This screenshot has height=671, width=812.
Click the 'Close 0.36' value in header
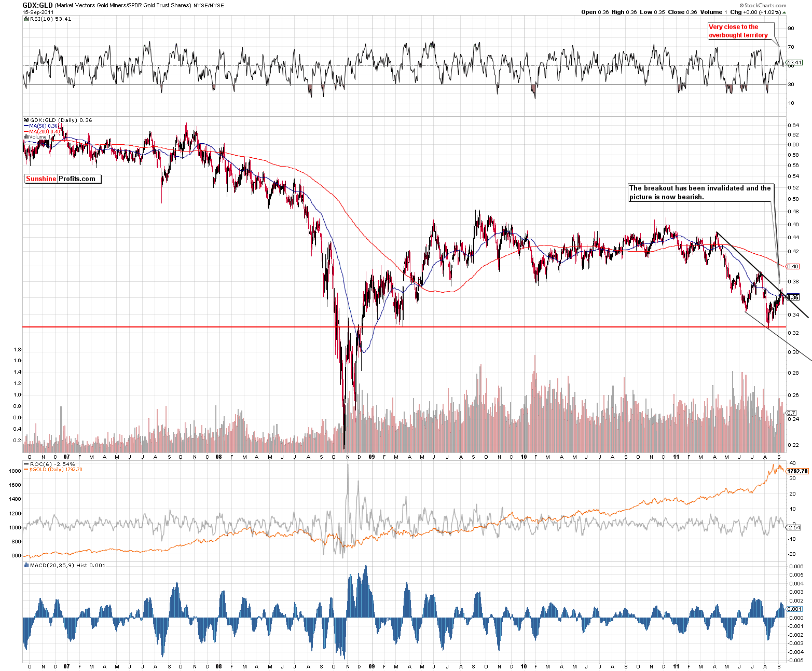682,12
